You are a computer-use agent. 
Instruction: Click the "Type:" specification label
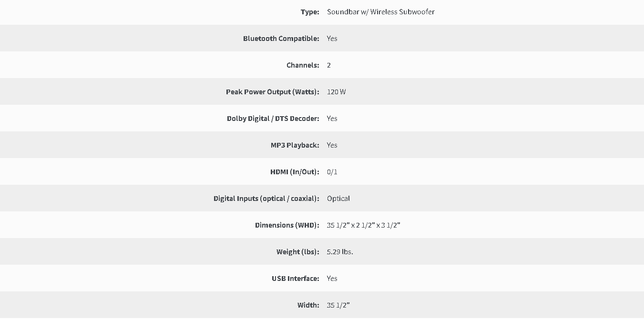coord(310,12)
